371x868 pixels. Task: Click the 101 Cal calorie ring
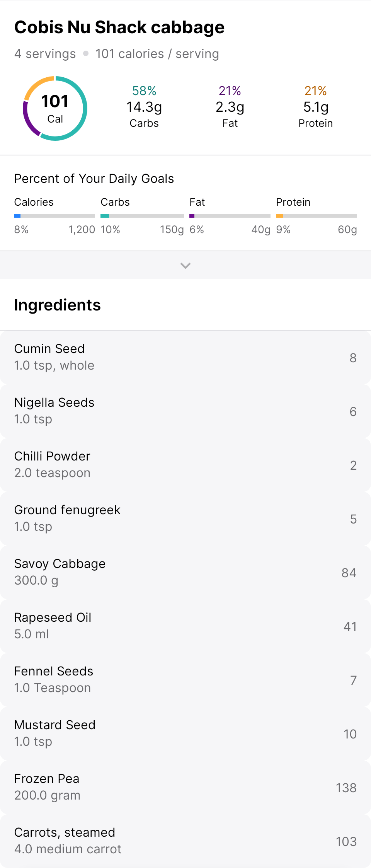(x=55, y=108)
